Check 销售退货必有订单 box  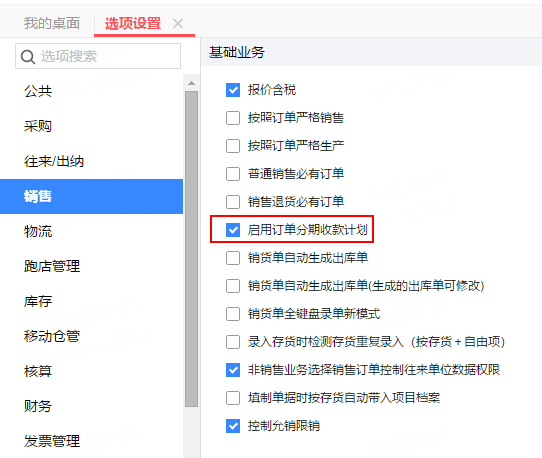click(233, 202)
